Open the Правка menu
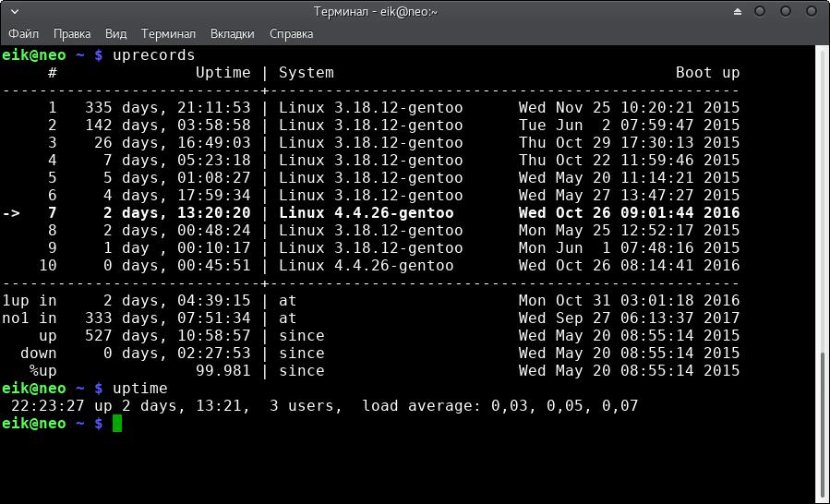Image resolution: width=830 pixels, height=504 pixels. pos(72,34)
